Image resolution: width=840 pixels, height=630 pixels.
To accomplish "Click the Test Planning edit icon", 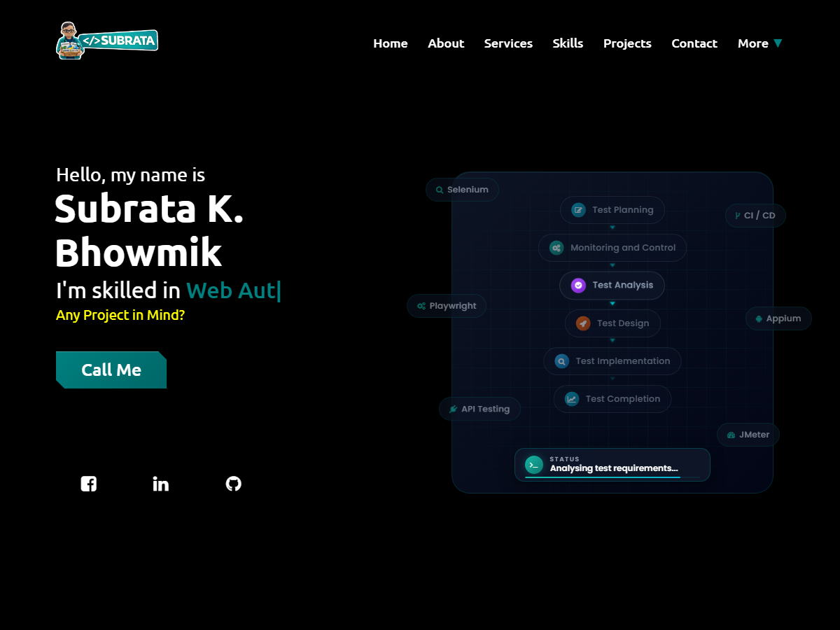I will point(578,210).
